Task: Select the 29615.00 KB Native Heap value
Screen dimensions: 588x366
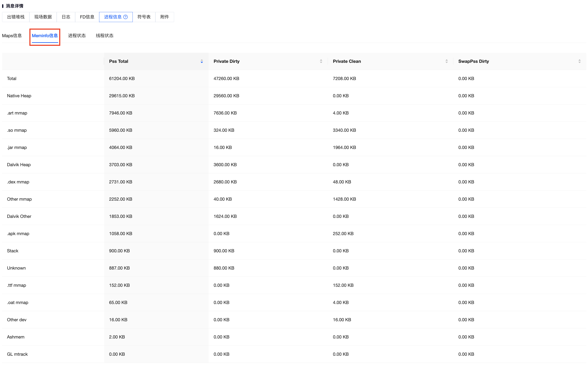Action: tap(122, 96)
